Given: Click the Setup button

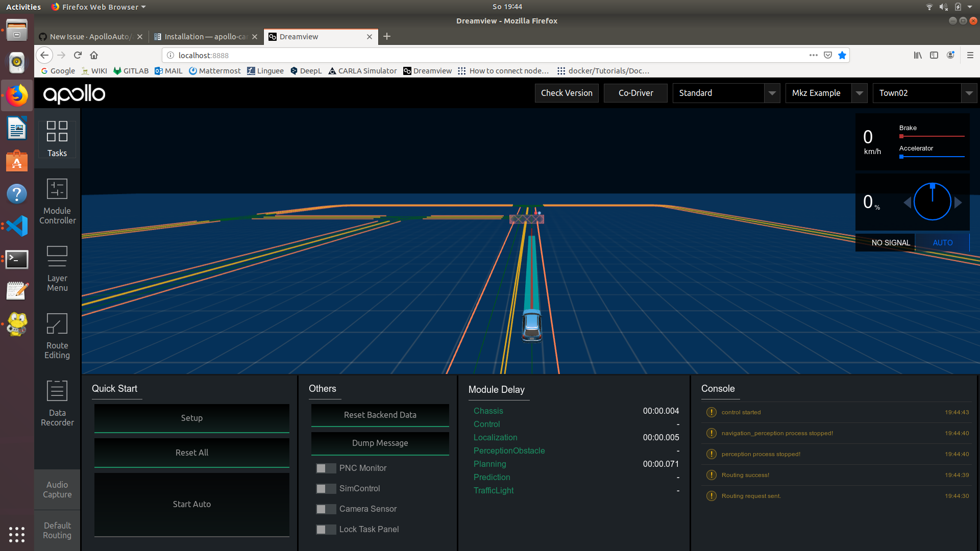Looking at the screenshot, I should [191, 418].
